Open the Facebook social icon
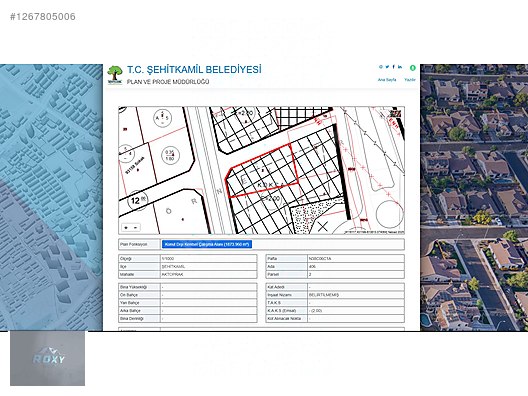 pyautogui.click(x=393, y=67)
